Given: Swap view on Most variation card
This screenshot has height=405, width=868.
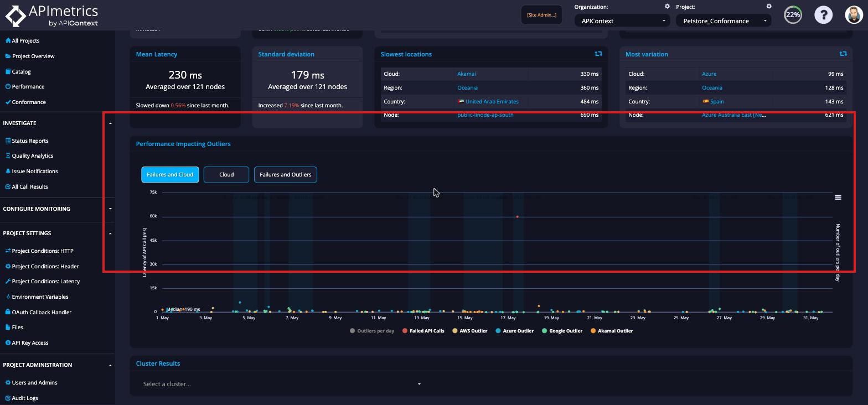Looking at the screenshot, I should coord(843,54).
